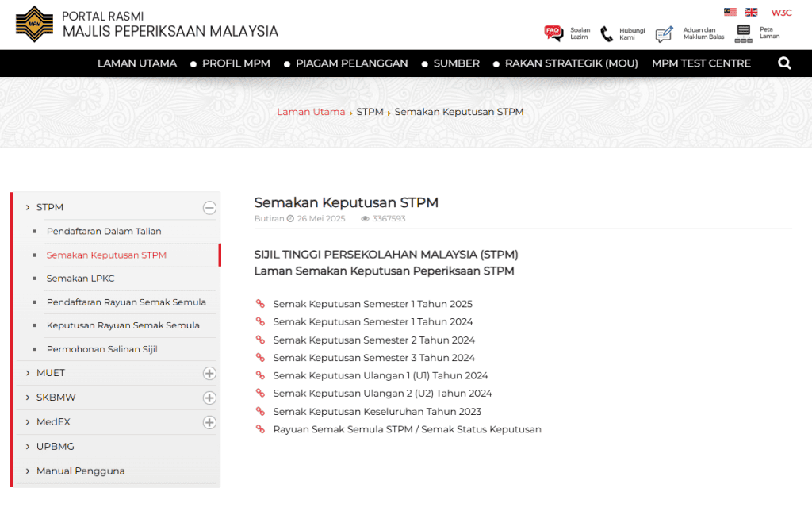
Task: Expand the SKBMW section with plus icon
Action: [x=209, y=398]
